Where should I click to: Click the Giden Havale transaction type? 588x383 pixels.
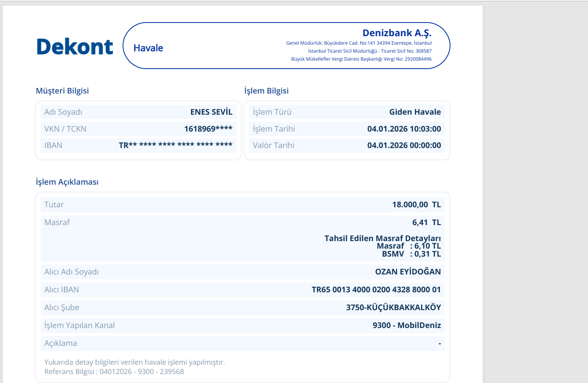(x=415, y=112)
